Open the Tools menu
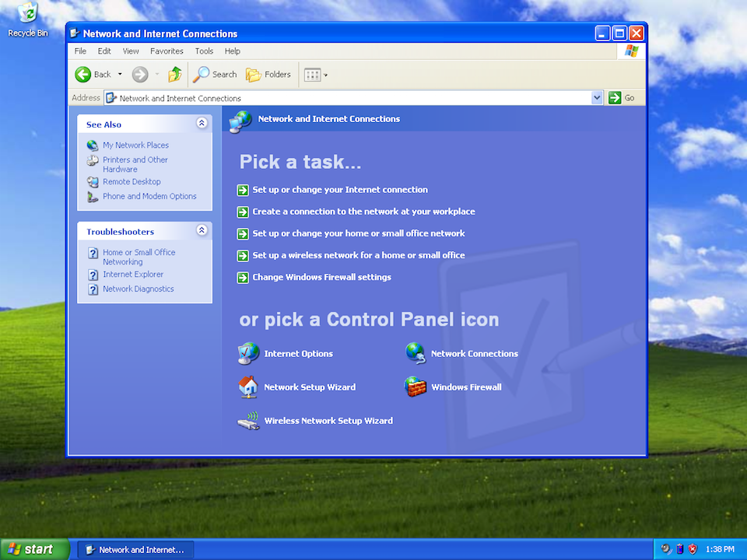 204,51
